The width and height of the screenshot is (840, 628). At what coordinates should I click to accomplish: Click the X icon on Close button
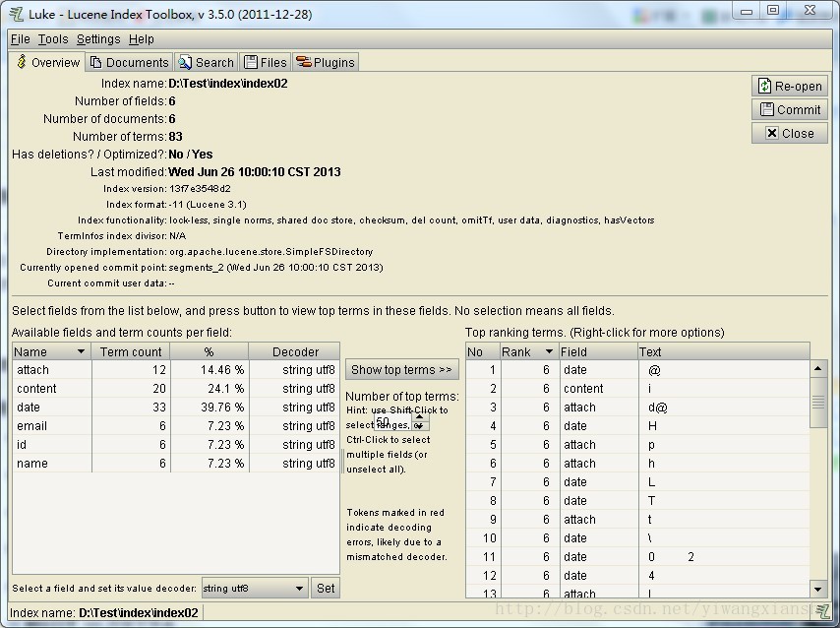771,133
